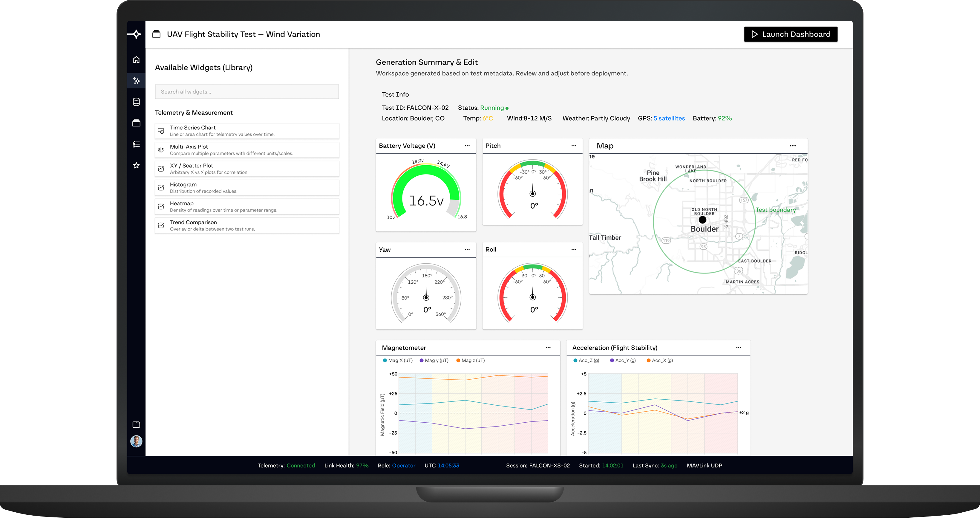Open the favorites star sidebar icon
The image size is (980, 518).
click(136, 165)
